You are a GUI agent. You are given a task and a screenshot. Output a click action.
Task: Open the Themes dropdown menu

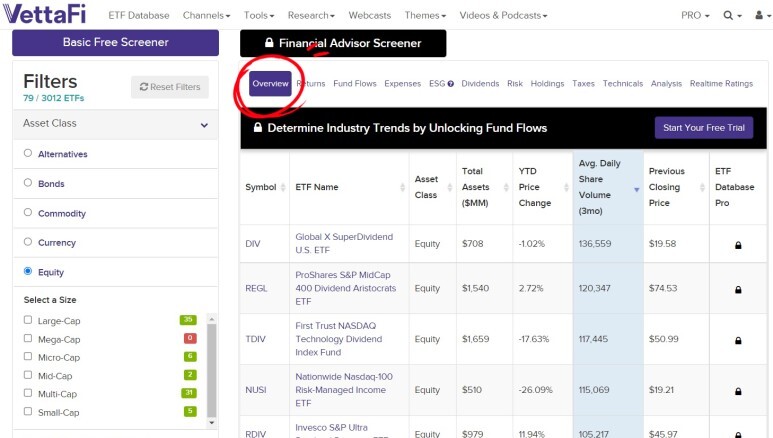tap(425, 15)
